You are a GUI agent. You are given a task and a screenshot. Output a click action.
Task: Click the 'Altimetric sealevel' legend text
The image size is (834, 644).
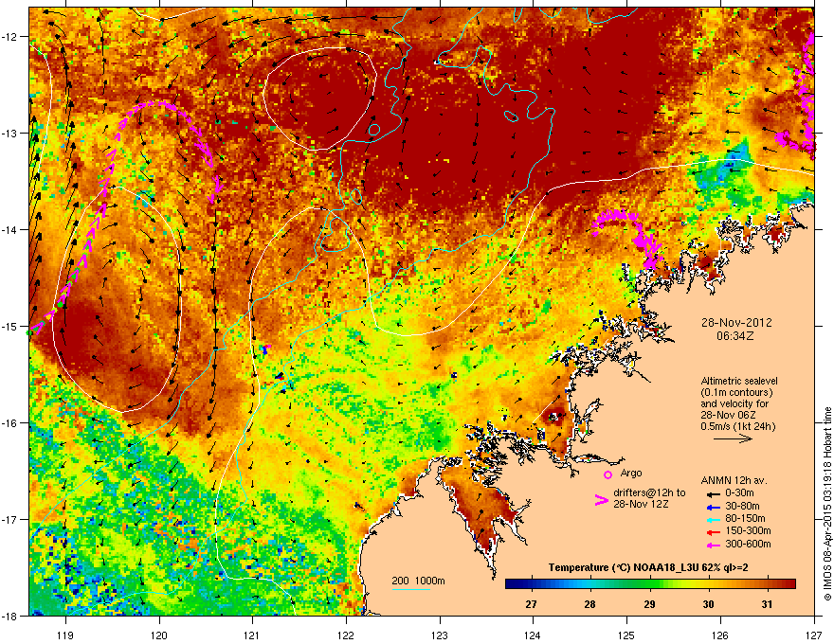click(x=739, y=381)
